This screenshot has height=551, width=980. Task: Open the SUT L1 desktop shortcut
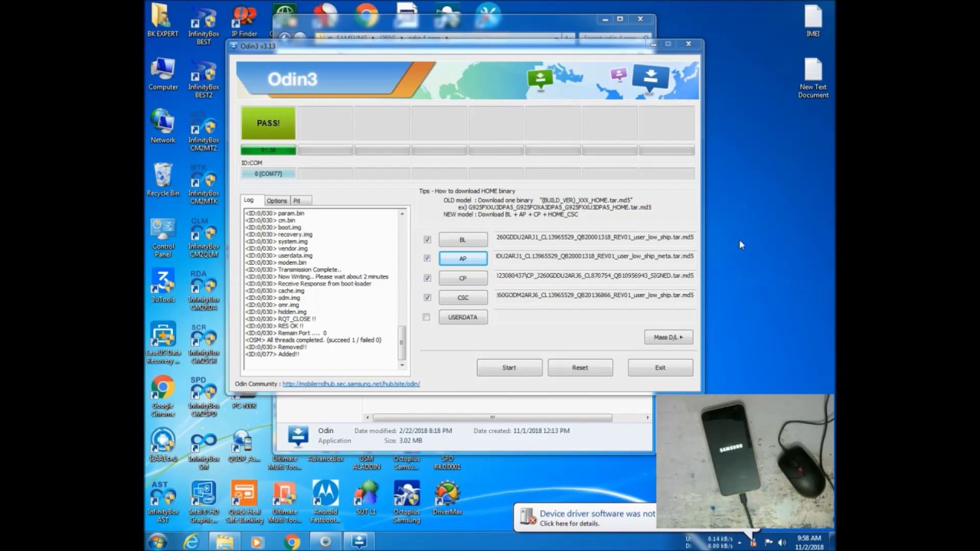pyautogui.click(x=366, y=497)
